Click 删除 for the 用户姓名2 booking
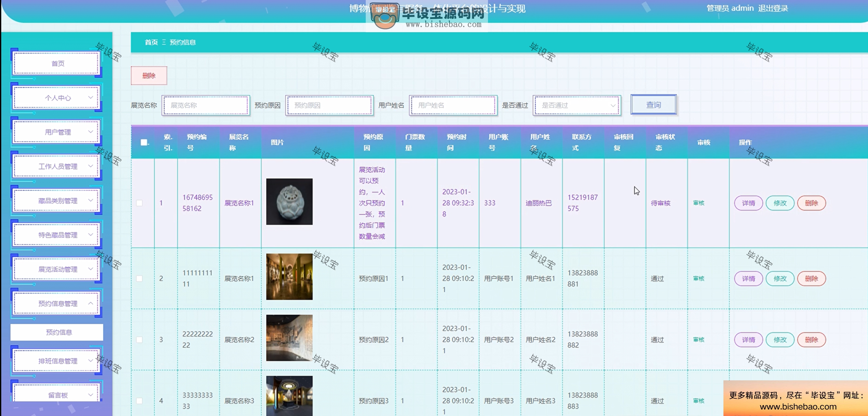Screen dimensions: 868x416 pos(812,340)
